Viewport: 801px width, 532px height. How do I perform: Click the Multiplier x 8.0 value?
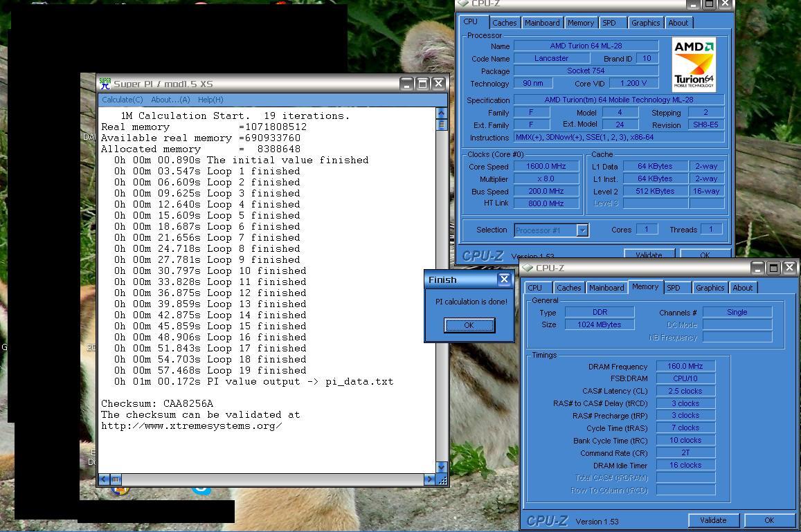pyautogui.click(x=546, y=178)
